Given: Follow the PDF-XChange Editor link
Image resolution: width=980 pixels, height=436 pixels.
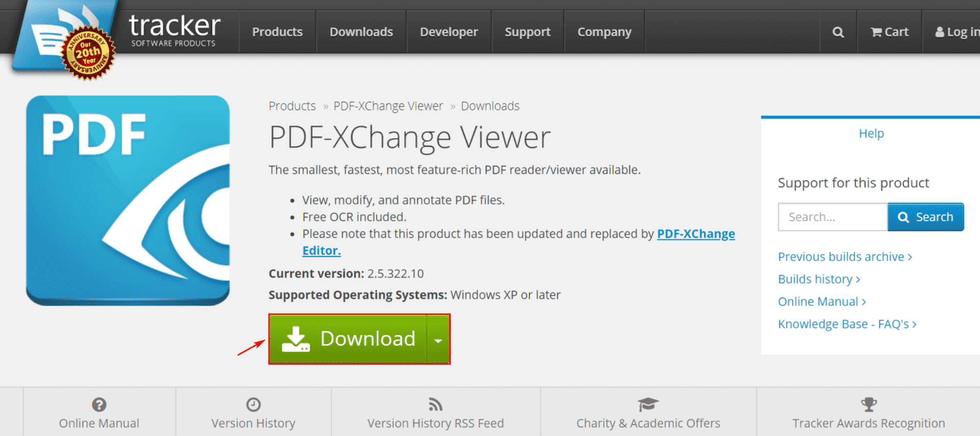Looking at the screenshot, I should (695, 234).
